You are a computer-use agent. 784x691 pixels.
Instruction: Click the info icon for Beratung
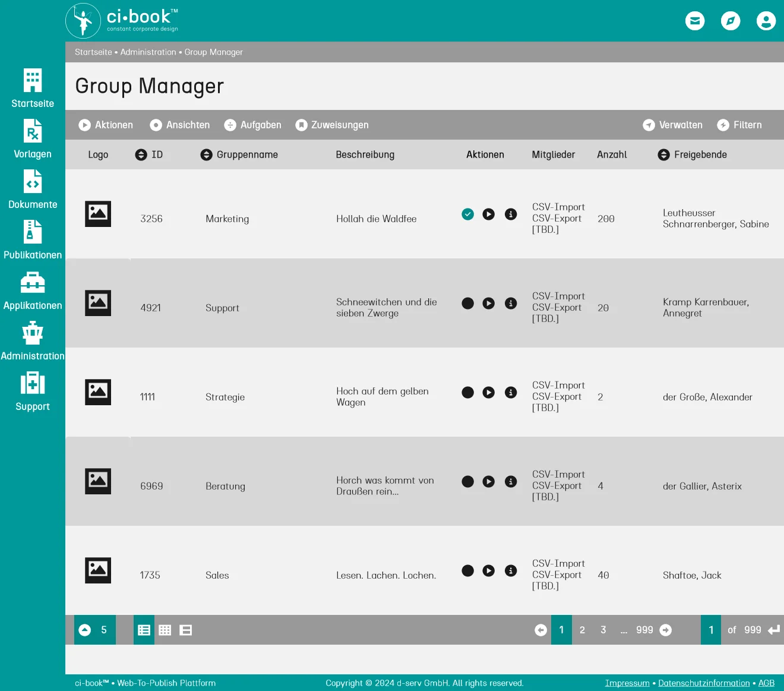511,481
